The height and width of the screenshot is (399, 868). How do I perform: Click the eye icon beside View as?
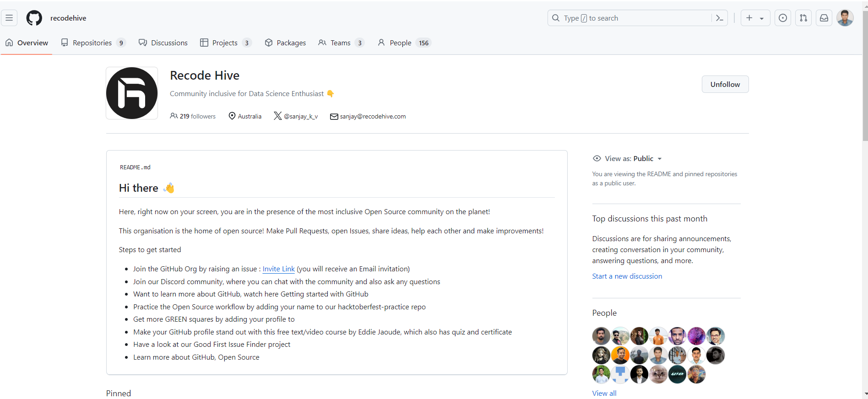click(597, 158)
